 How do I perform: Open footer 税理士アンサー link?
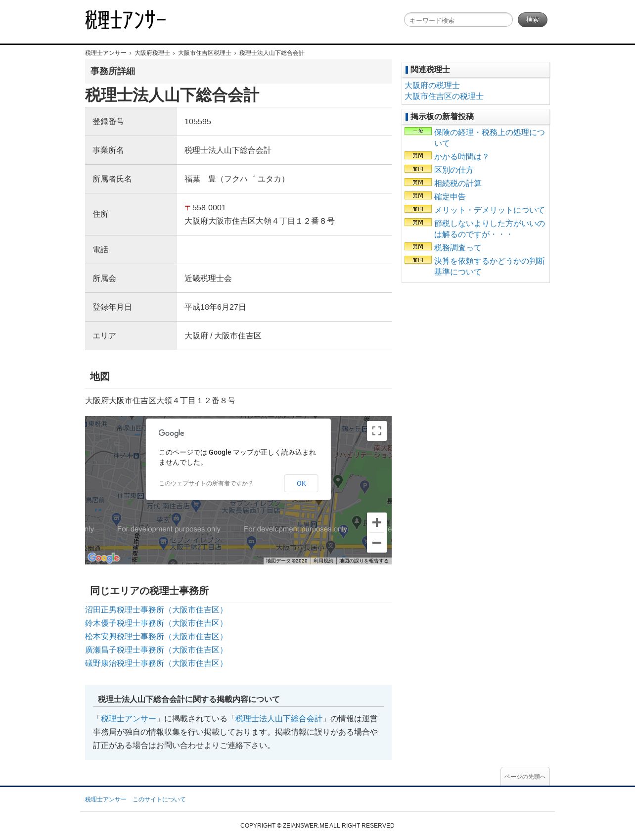click(x=106, y=799)
